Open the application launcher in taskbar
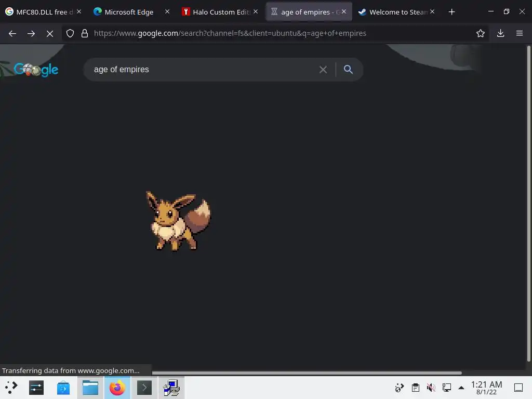 [11, 388]
